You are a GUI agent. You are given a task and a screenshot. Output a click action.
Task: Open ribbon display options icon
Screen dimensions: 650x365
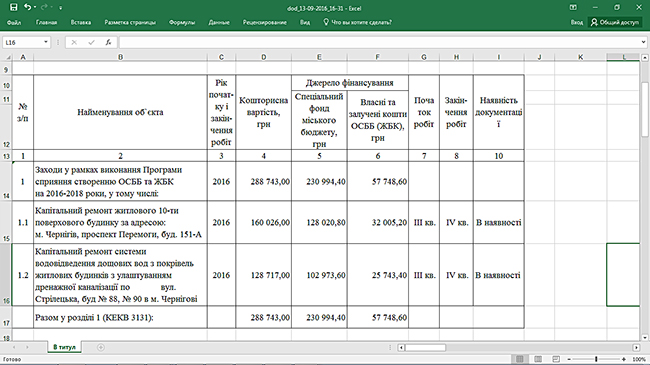pos(573,7)
